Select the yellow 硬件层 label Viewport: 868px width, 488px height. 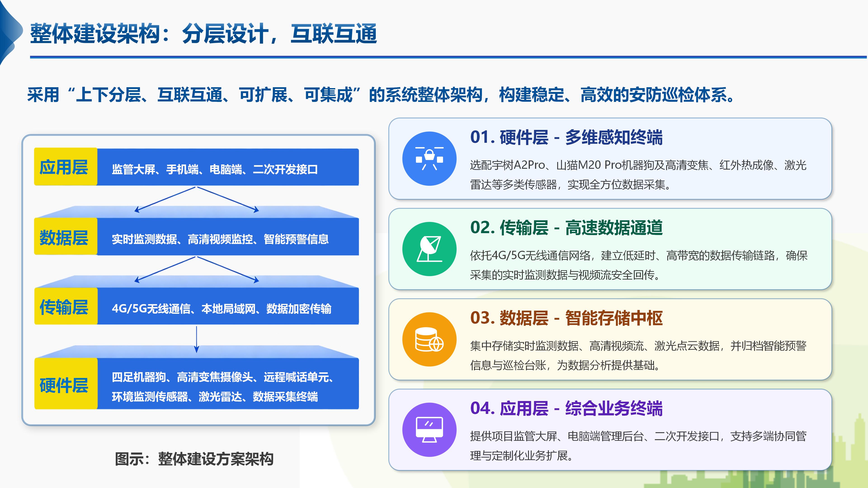click(66, 384)
